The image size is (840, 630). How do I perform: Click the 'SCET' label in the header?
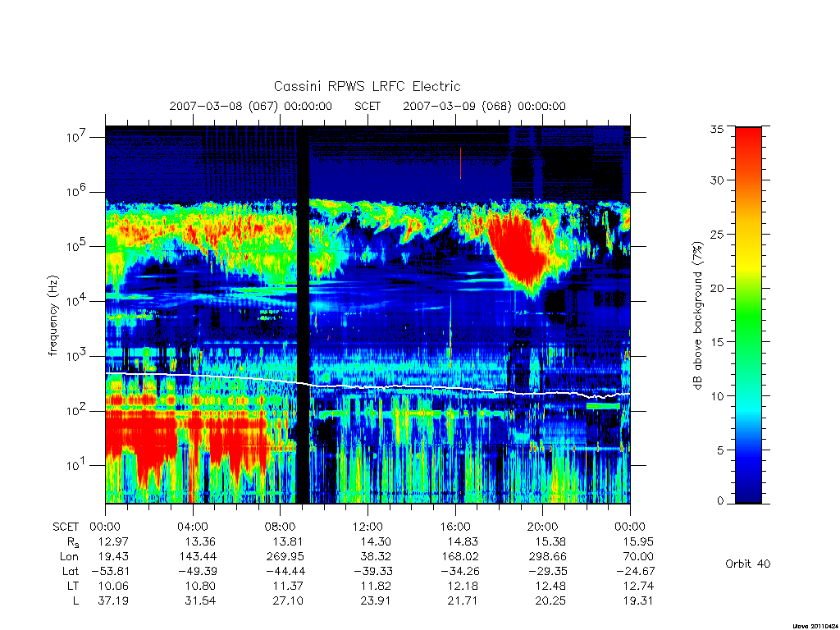(367, 106)
